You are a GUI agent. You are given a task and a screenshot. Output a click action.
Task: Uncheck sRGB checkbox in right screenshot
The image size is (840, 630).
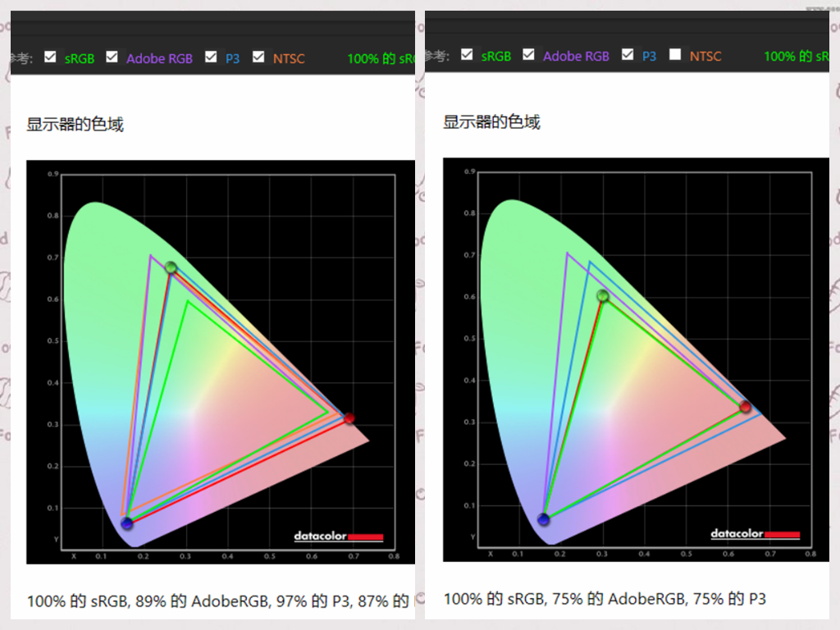pos(467,54)
